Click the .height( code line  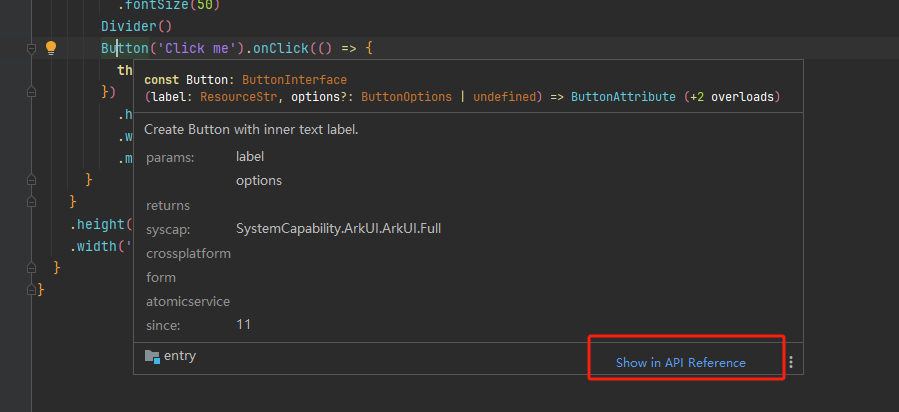point(101,224)
